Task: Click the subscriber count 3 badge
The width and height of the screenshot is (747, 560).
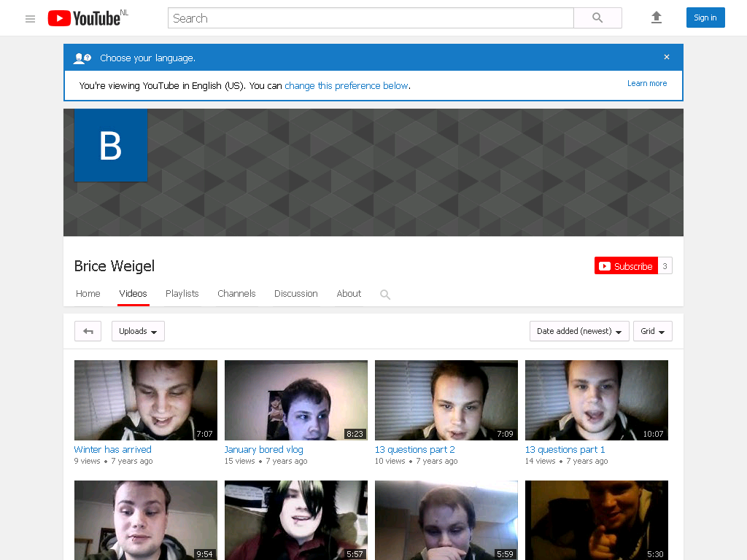Action: pyautogui.click(x=665, y=265)
